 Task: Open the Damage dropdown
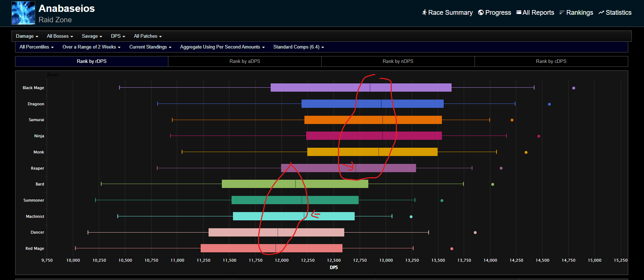tap(27, 36)
